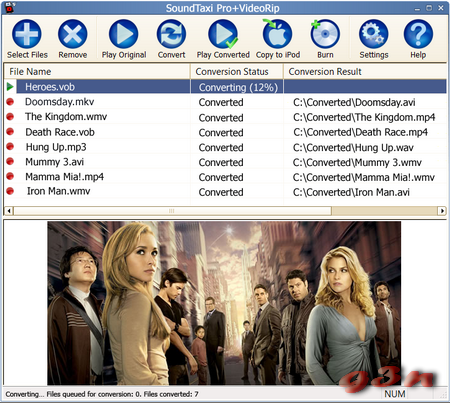450x403 pixels.
Task: Click the horizontal scrollbar's left arrow
Action: click(9, 211)
